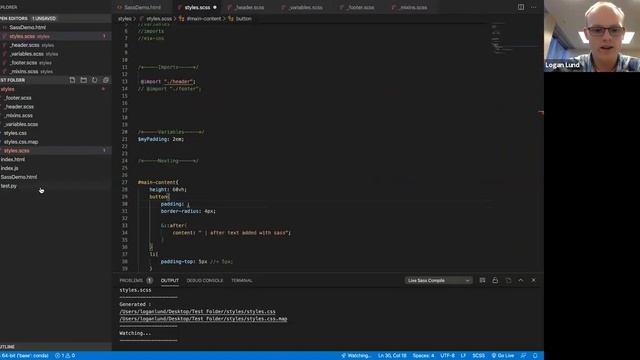Maximize the bottom panel with chevron
The height and width of the screenshot is (360, 640).
[x=521, y=280]
